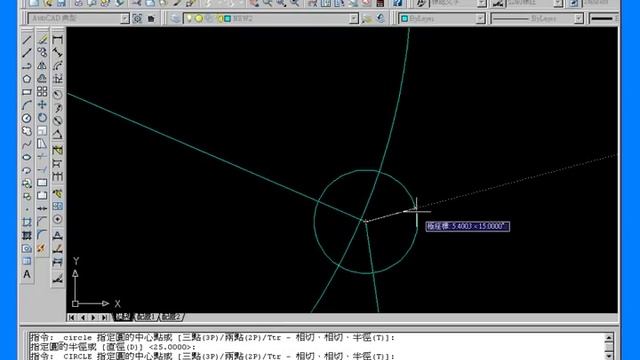Select the Explode tool

pos(42,248)
